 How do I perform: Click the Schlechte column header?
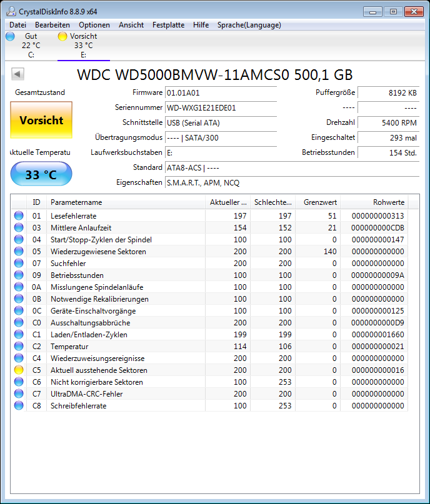click(x=273, y=202)
